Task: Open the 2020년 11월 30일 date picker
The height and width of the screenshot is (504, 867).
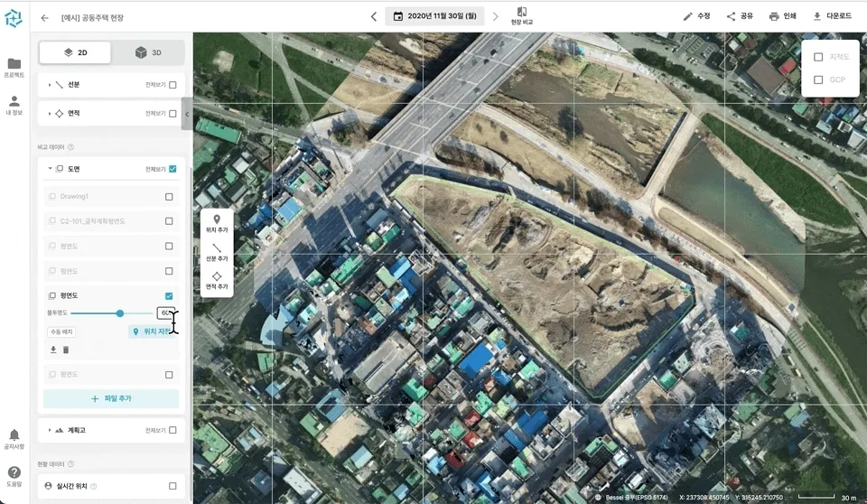Action: 434,16
